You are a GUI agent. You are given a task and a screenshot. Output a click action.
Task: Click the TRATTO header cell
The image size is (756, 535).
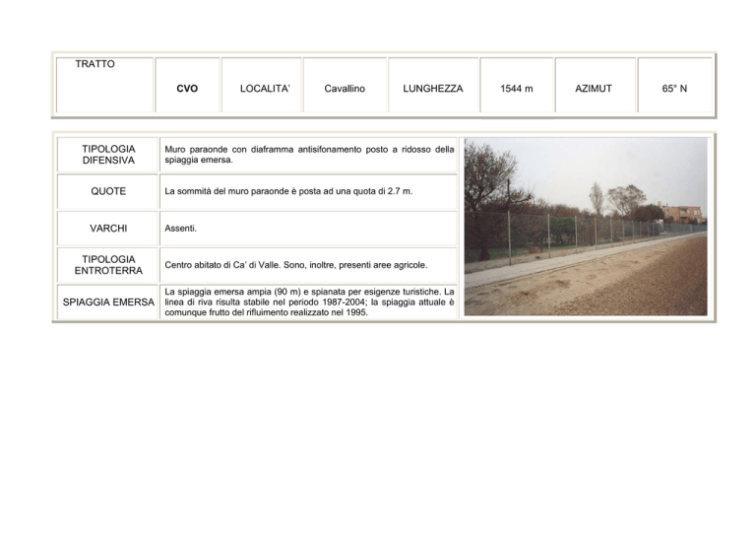(x=104, y=85)
